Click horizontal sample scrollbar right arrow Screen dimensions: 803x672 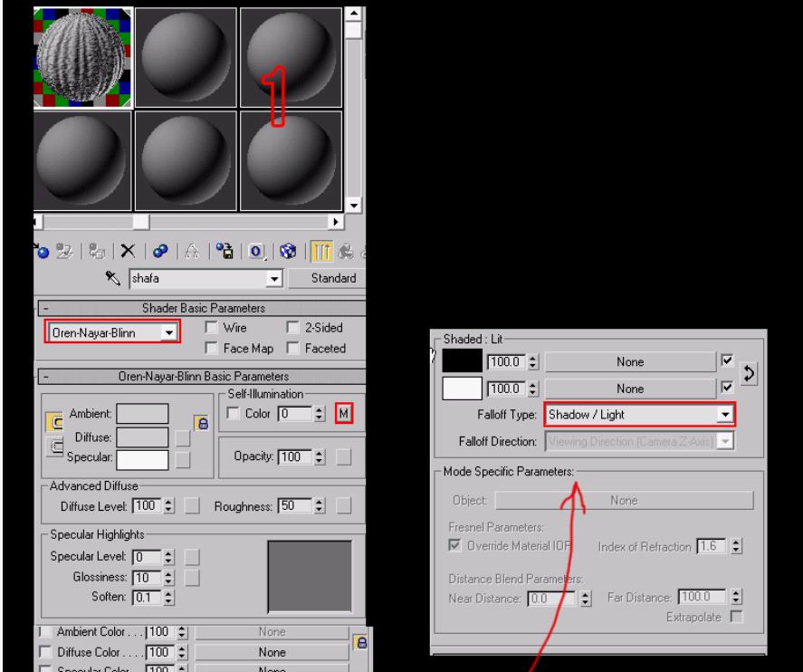336,222
